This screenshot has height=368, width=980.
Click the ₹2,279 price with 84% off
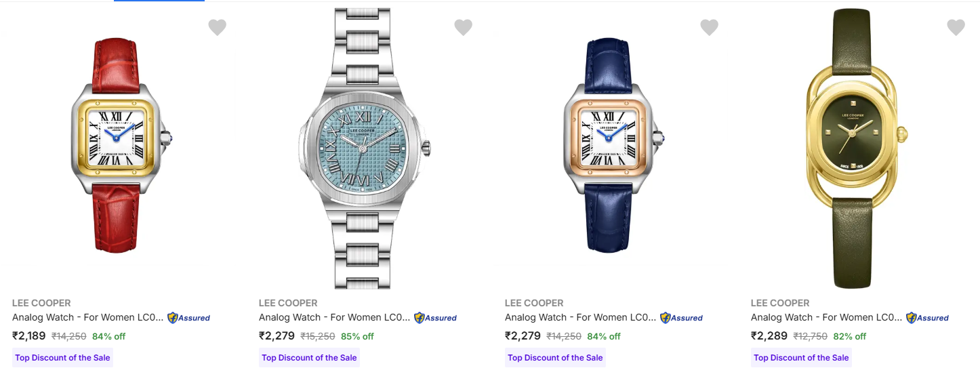(x=523, y=335)
